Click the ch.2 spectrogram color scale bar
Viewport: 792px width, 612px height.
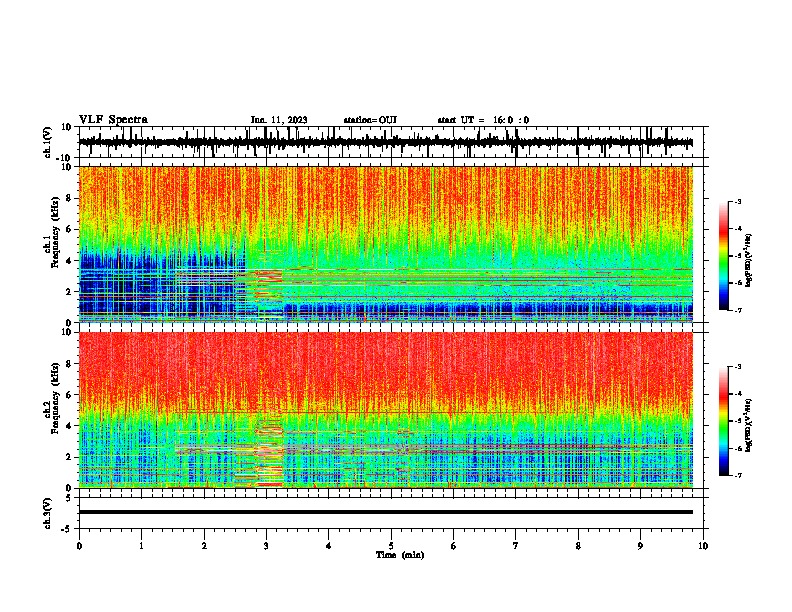click(723, 421)
